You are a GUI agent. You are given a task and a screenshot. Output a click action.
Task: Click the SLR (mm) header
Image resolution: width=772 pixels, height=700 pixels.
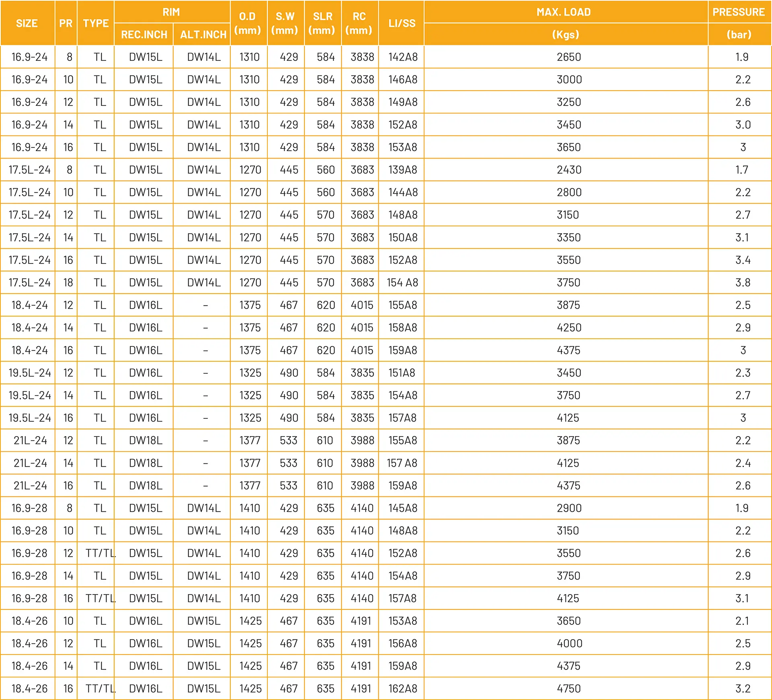click(322, 23)
